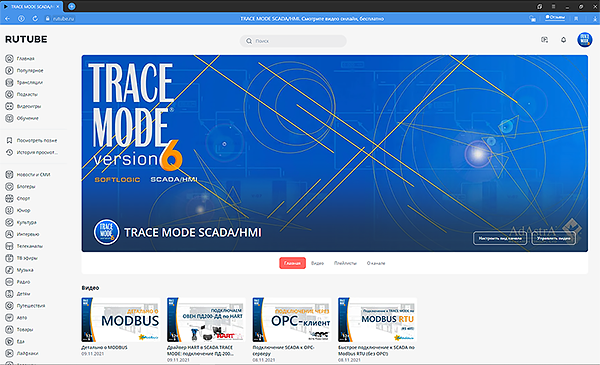Click the Настроить вид канала button
The width and height of the screenshot is (600, 365).
click(x=500, y=238)
